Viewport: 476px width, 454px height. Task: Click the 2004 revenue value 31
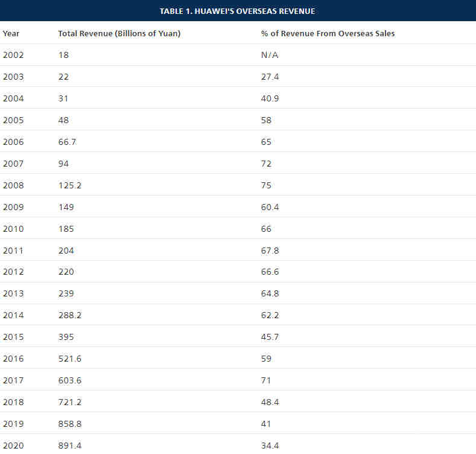click(x=63, y=98)
